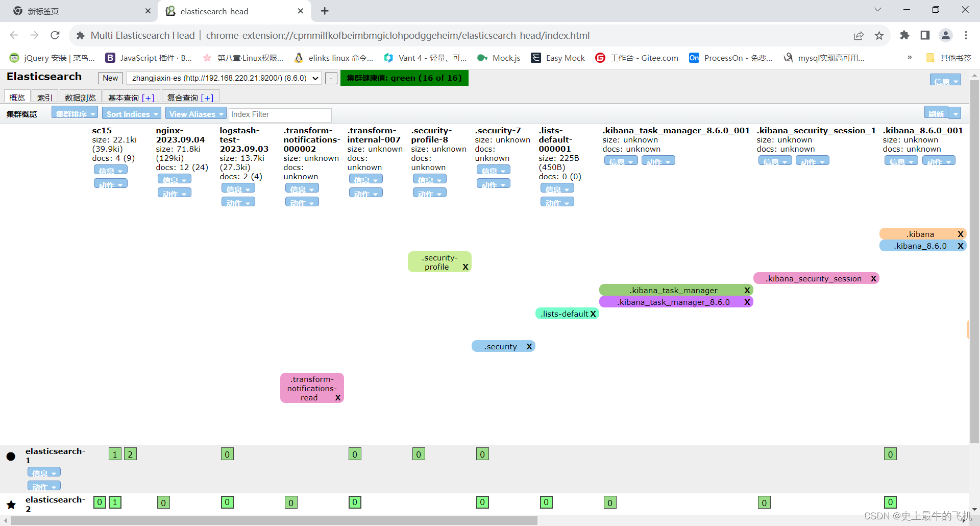Remove the .lists-default alias with X

593,314
